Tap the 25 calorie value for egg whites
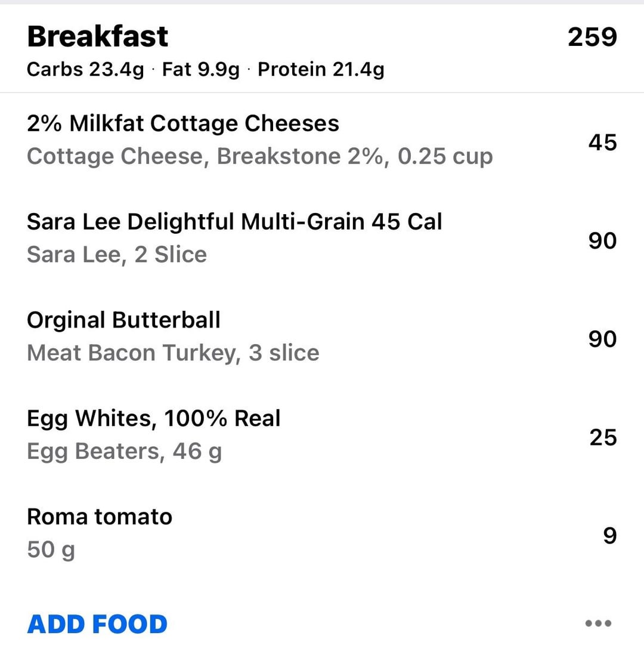The width and height of the screenshot is (644, 661). tap(603, 437)
